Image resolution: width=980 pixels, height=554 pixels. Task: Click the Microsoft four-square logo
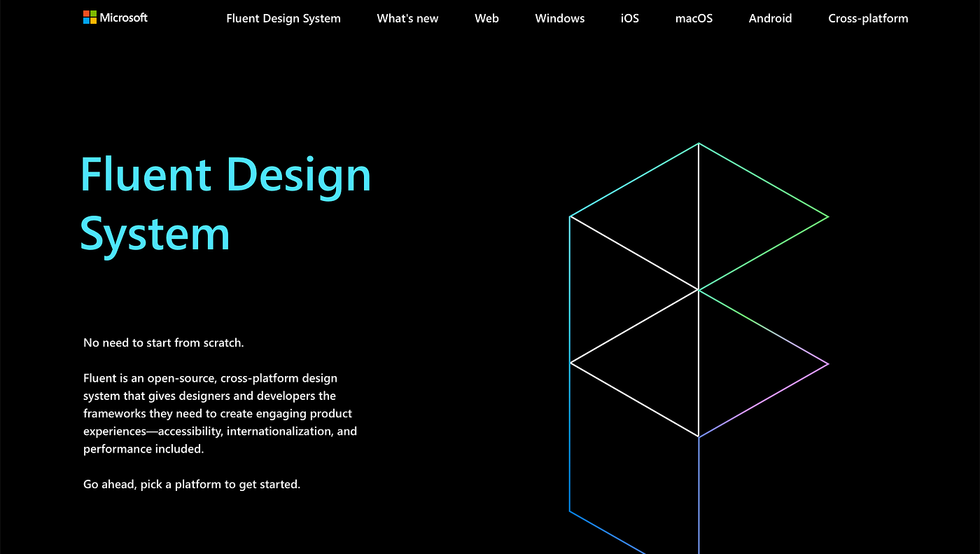coord(89,17)
